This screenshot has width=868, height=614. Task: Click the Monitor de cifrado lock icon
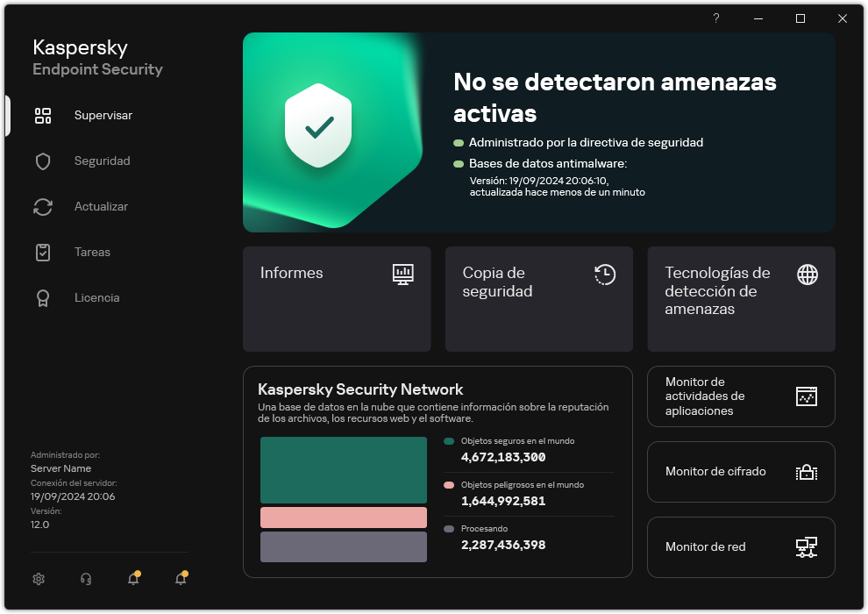tap(806, 472)
